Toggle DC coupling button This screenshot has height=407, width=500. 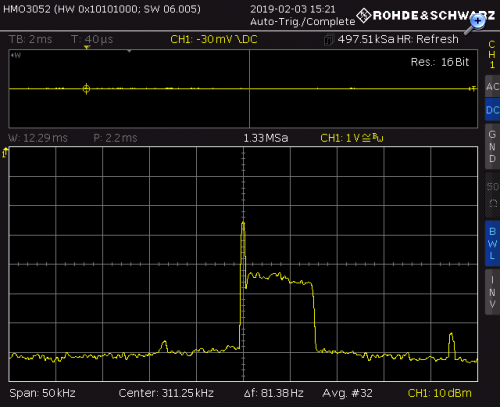[492, 110]
